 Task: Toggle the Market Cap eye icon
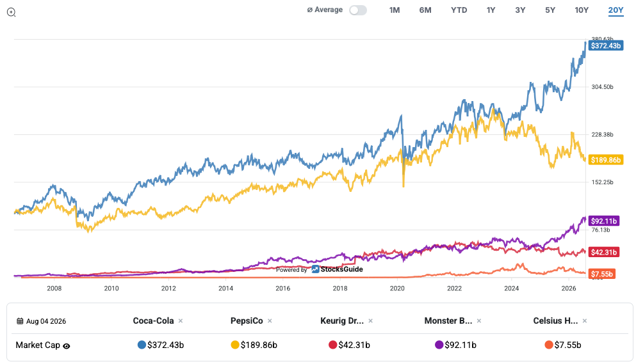67,345
